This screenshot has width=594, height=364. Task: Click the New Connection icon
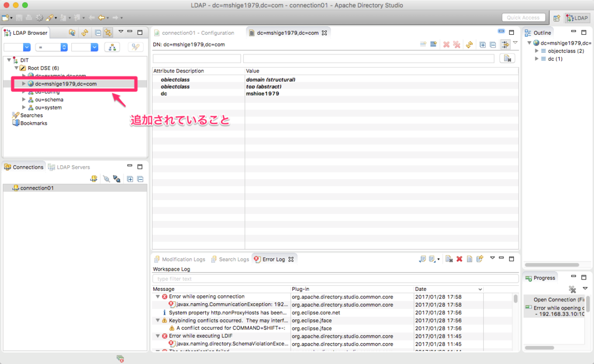[x=93, y=179]
